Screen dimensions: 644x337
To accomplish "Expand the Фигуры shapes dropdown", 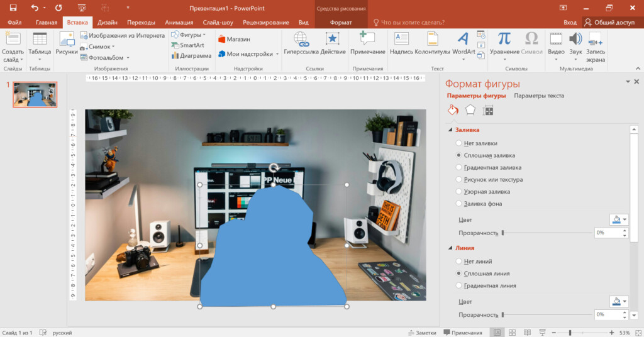I will (x=189, y=35).
